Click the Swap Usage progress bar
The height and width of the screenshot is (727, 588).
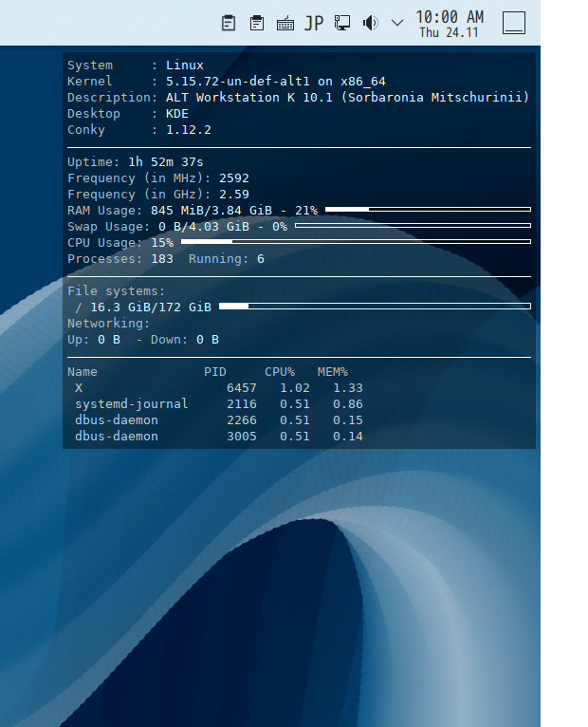413,226
